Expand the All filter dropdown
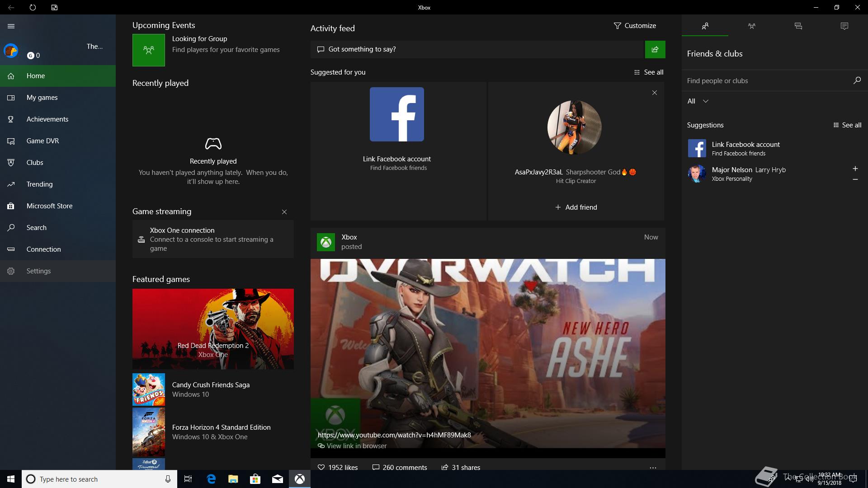The width and height of the screenshot is (868, 488). pos(698,101)
